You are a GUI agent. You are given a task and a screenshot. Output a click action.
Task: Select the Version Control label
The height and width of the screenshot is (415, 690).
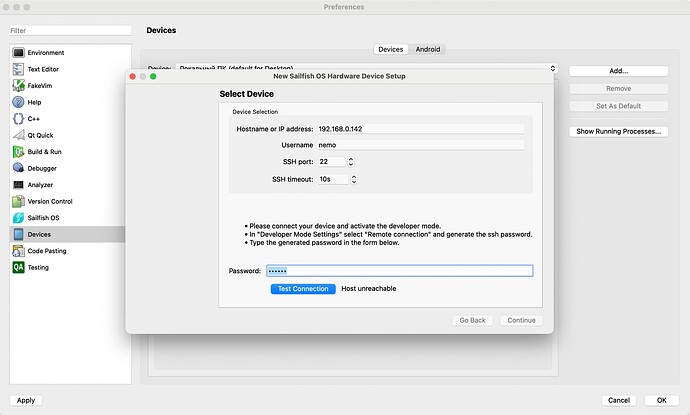coord(50,201)
